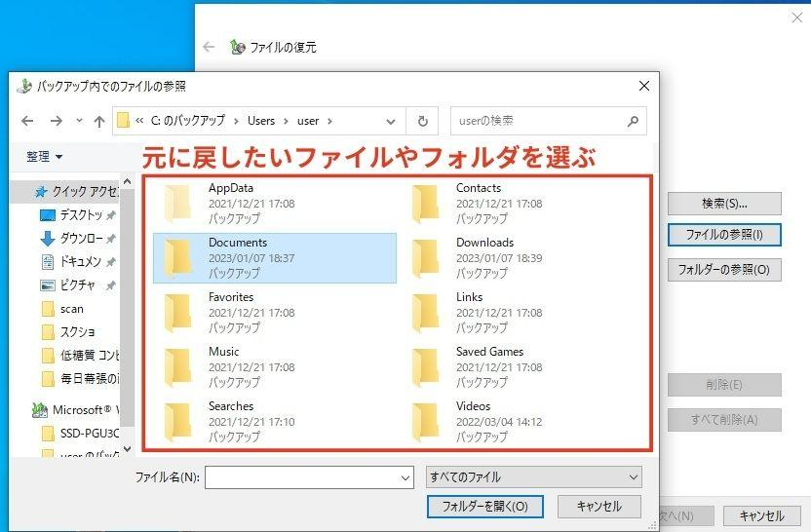This screenshot has height=532, width=811.
Task: Open the Microsoft® backup entry in sidebar
Action: tap(75, 410)
